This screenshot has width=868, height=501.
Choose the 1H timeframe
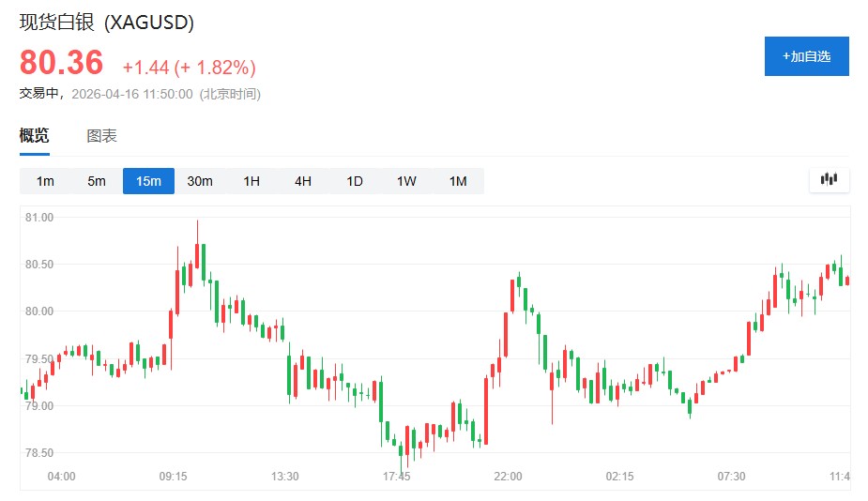(x=251, y=181)
